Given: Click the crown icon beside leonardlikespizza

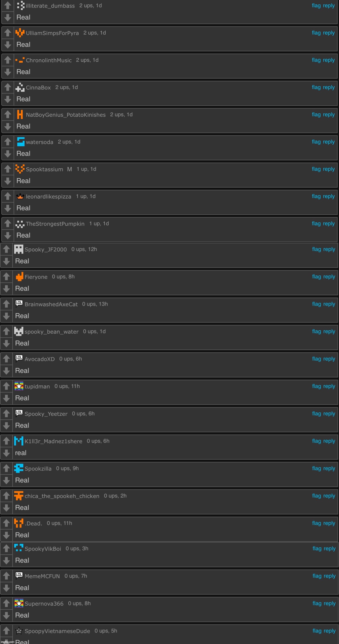Looking at the screenshot, I should click(20, 196).
